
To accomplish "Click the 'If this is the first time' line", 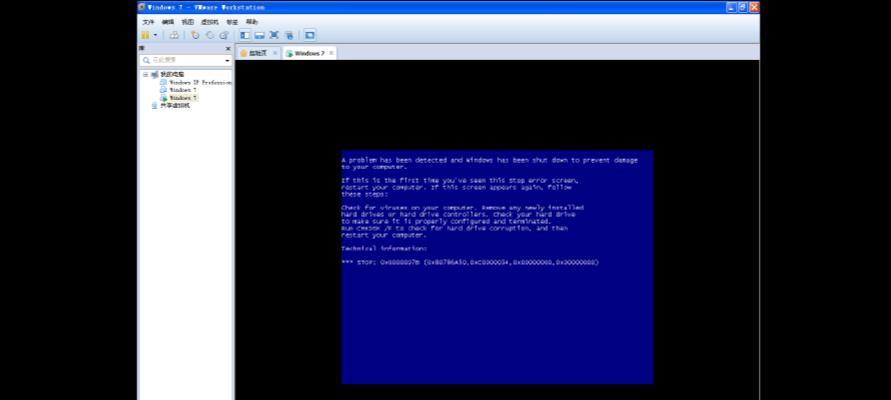I will tap(460, 181).
